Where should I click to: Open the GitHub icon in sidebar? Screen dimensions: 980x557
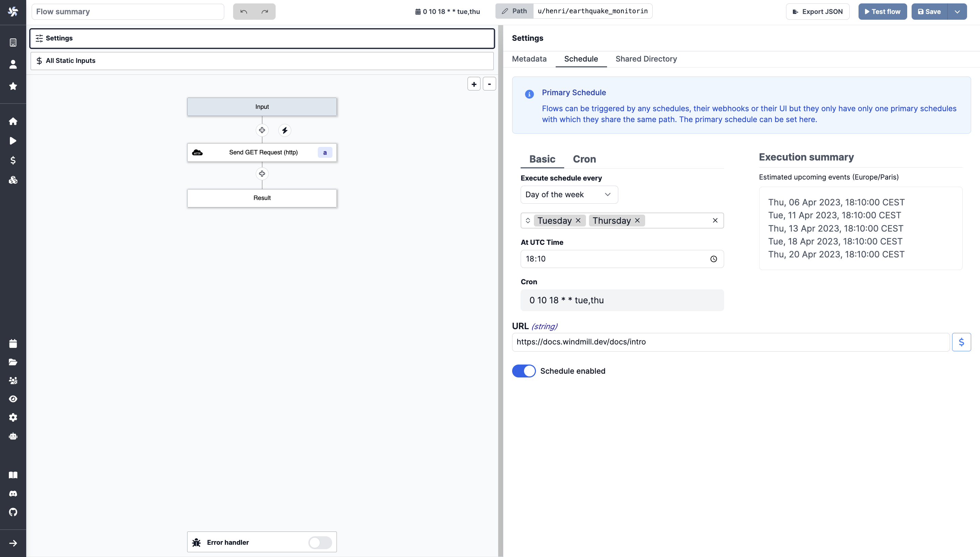coord(13,512)
